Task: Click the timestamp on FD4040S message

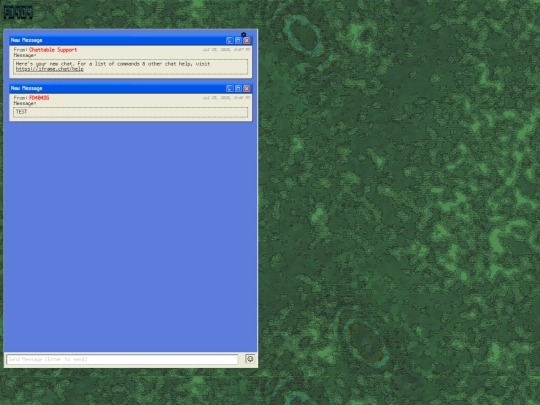Action: tap(226, 98)
